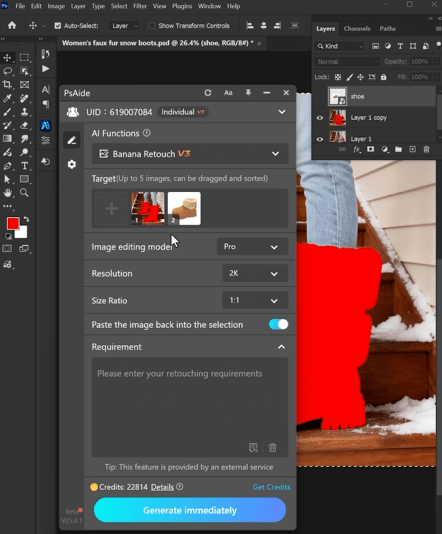The image size is (442, 534).
Task: Open the blend mode Normal dropdown
Action: 347,62
